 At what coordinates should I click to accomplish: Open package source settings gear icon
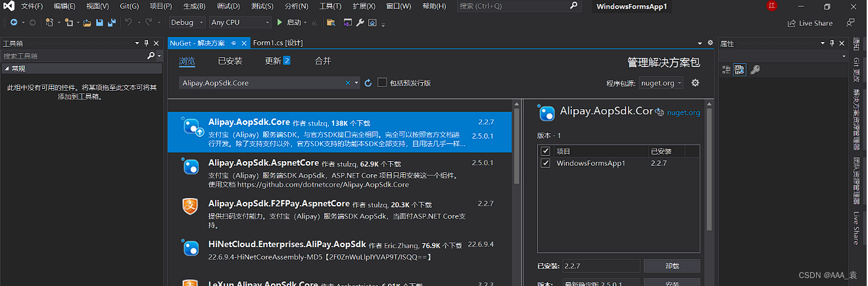point(695,83)
